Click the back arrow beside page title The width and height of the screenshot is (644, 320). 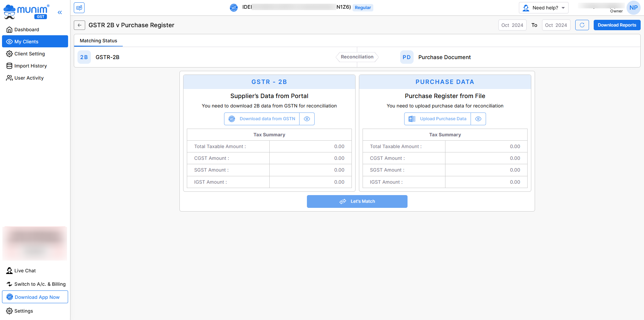79,25
